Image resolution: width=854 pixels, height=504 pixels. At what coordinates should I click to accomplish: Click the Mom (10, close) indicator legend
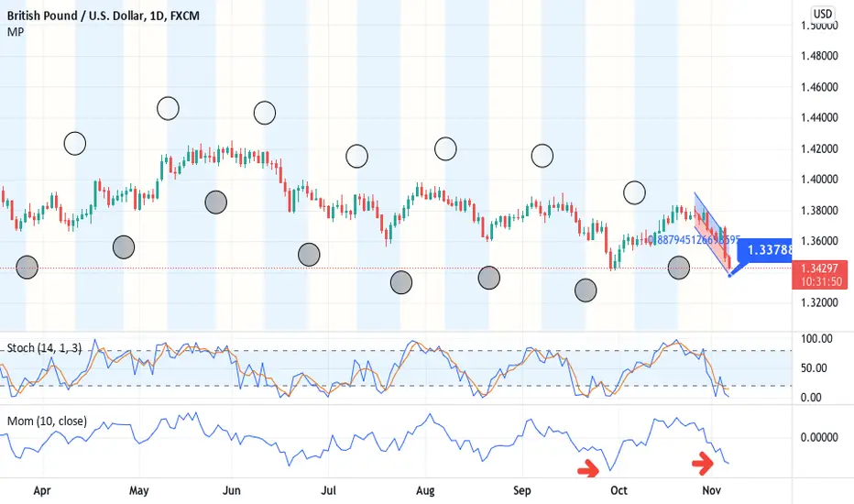click(47, 421)
